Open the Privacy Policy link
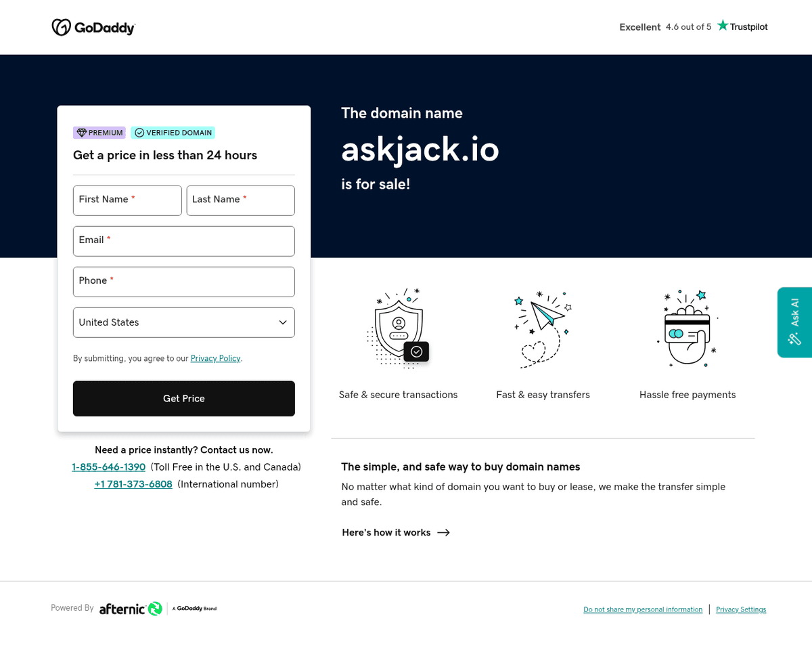The width and height of the screenshot is (812, 650). point(215,358)
